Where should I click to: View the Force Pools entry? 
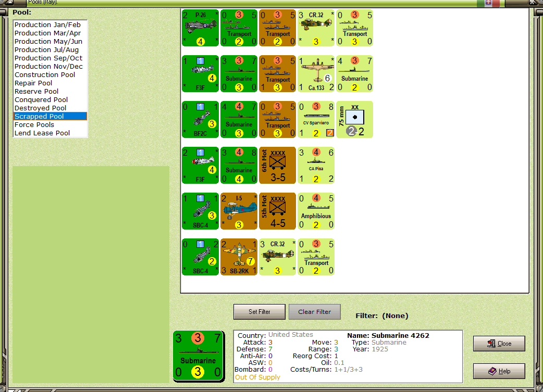[50, 124]
